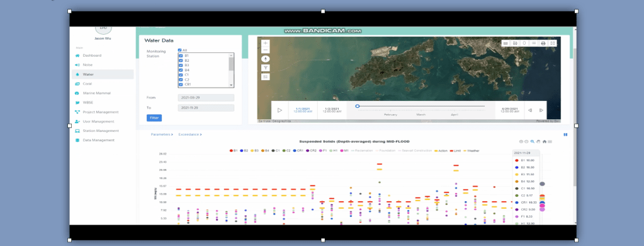Click the blue pause icon above chart

[565, 134]
